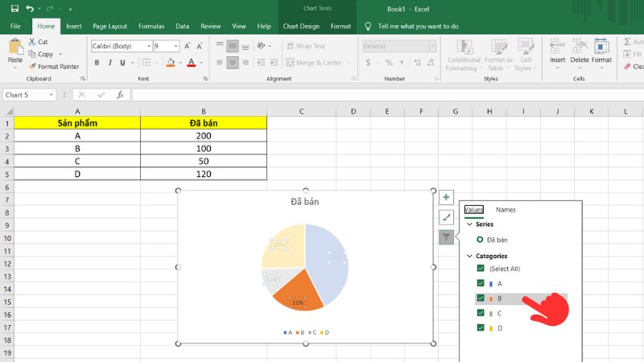Click the Cut scissors icon
644x362 pixels.
[x=32, y=42]
